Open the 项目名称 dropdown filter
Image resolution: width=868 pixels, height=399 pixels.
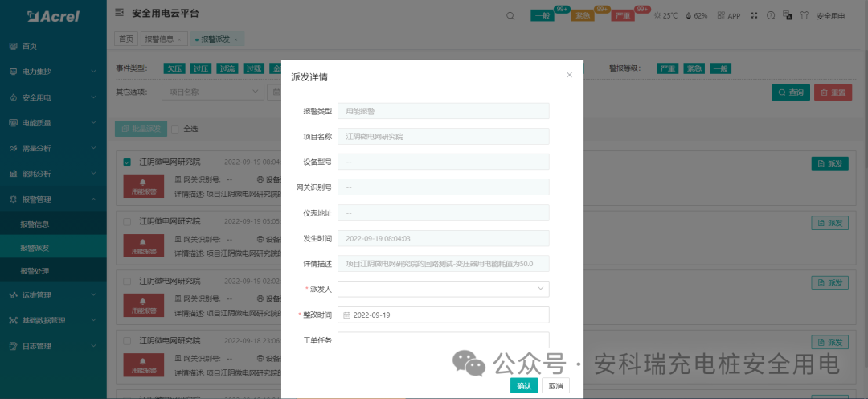[213, 92]
